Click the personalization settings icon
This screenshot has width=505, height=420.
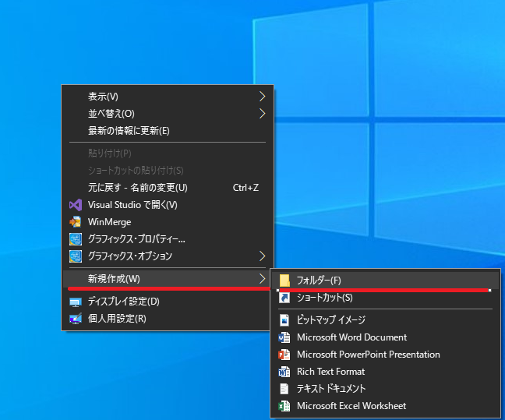coord(76,319)
